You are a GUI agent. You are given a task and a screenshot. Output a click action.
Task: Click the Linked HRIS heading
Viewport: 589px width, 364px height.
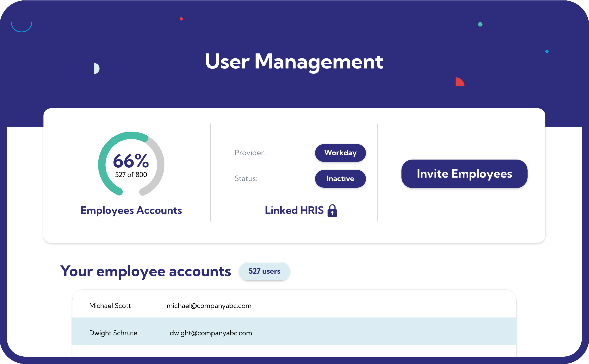coord(294,210)
